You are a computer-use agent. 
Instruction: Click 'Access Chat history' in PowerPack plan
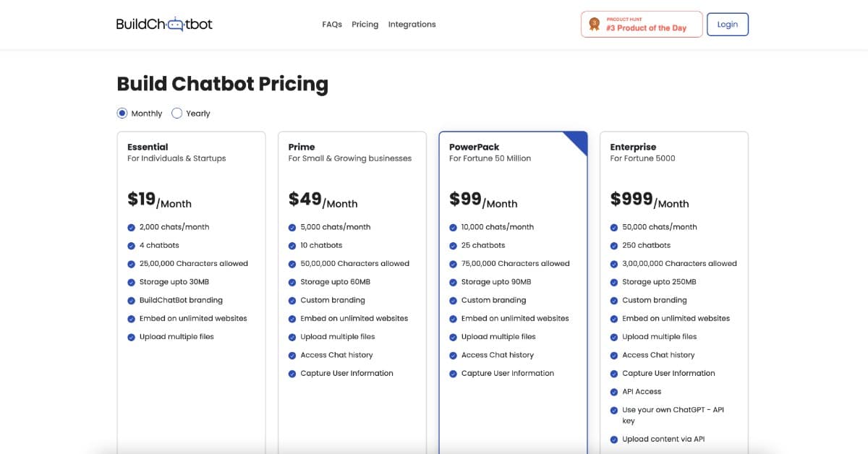(498, 355)
